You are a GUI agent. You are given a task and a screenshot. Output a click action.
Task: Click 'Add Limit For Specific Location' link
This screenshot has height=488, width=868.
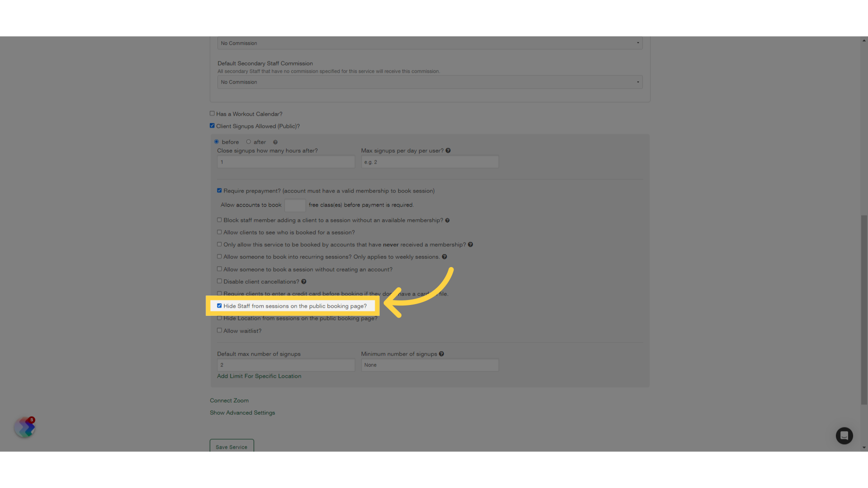(x=259, y=376)
